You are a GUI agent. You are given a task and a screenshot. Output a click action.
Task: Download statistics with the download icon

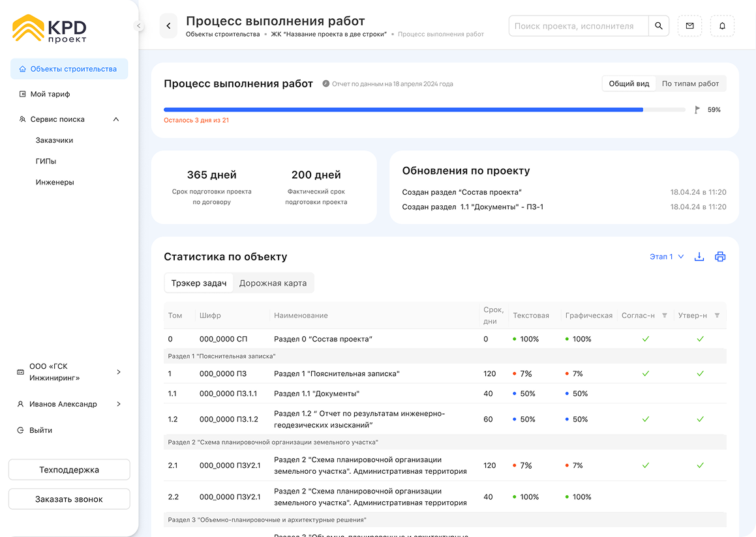[699, 257]
